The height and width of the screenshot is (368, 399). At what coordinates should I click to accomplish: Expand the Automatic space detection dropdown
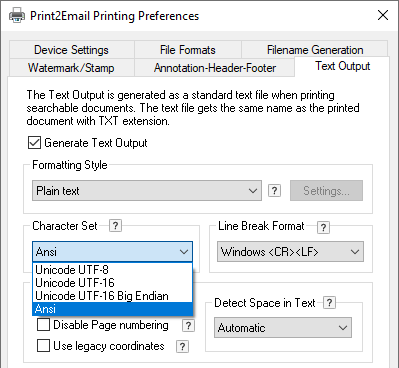(283, 328)
